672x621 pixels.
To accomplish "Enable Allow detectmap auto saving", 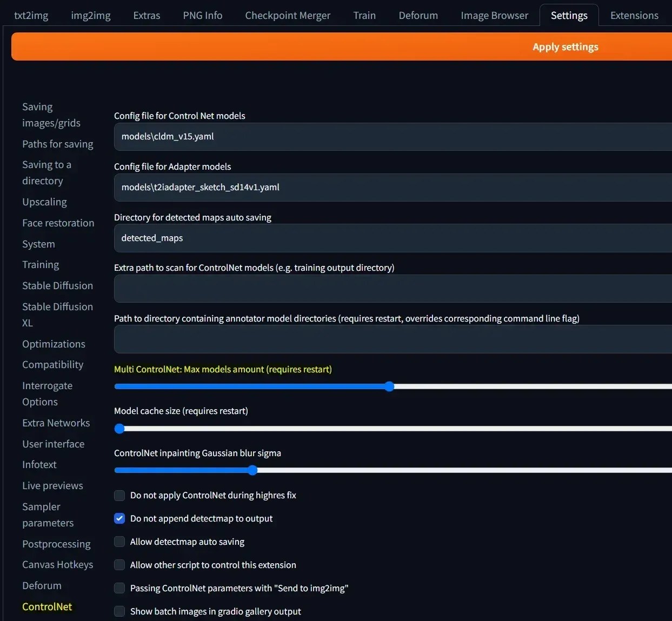I will click(x=119, y=542).
